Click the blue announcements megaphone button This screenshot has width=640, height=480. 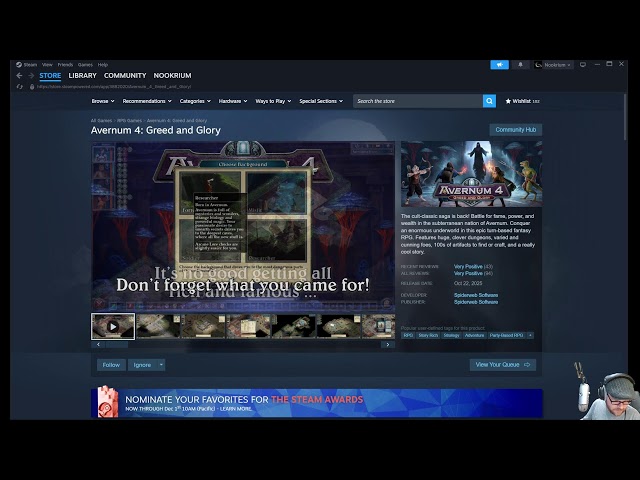tap(499, 65)
